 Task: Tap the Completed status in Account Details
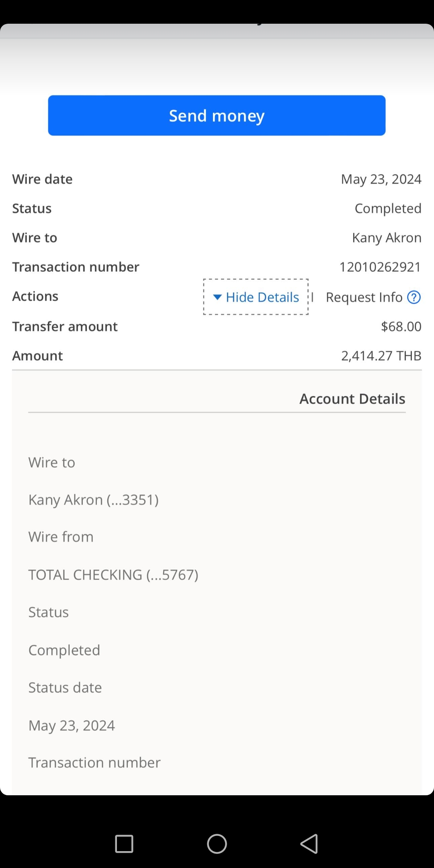(x=64, y=650)
